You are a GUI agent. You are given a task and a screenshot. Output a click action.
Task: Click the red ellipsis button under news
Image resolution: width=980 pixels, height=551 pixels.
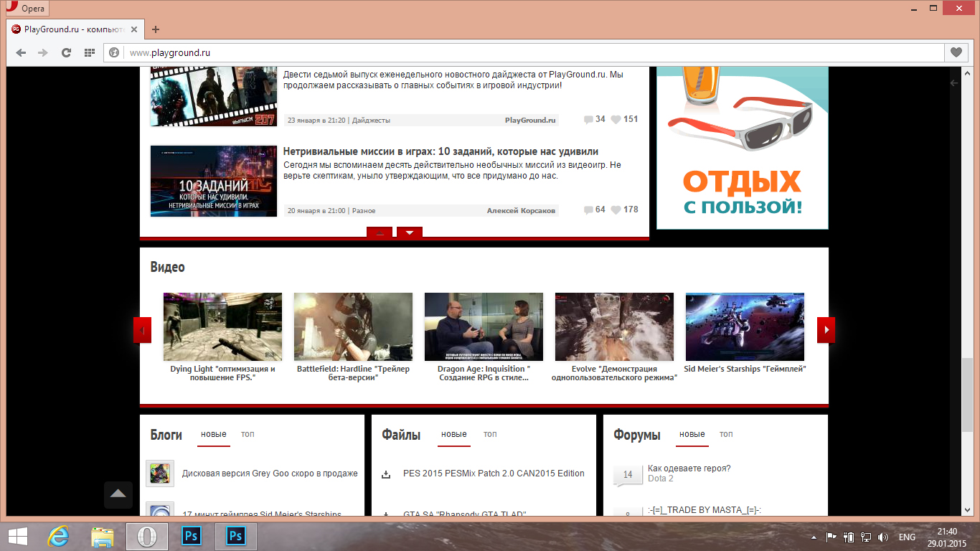(380, 232)
